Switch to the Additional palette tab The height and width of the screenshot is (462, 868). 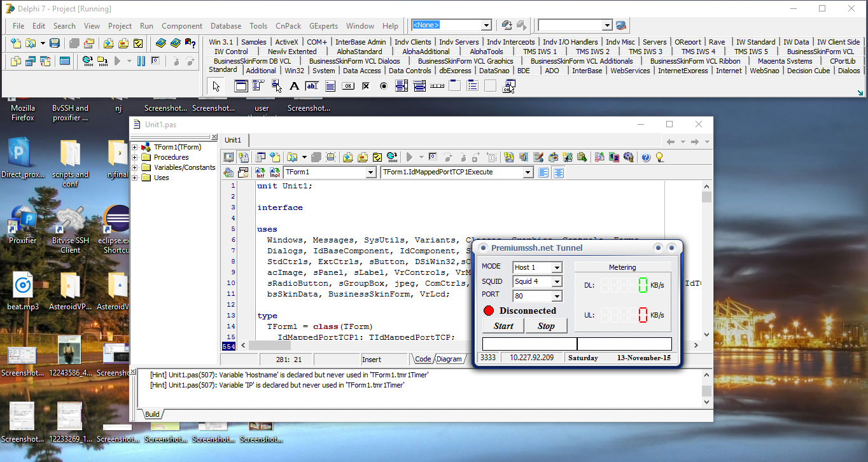point(261,71)
